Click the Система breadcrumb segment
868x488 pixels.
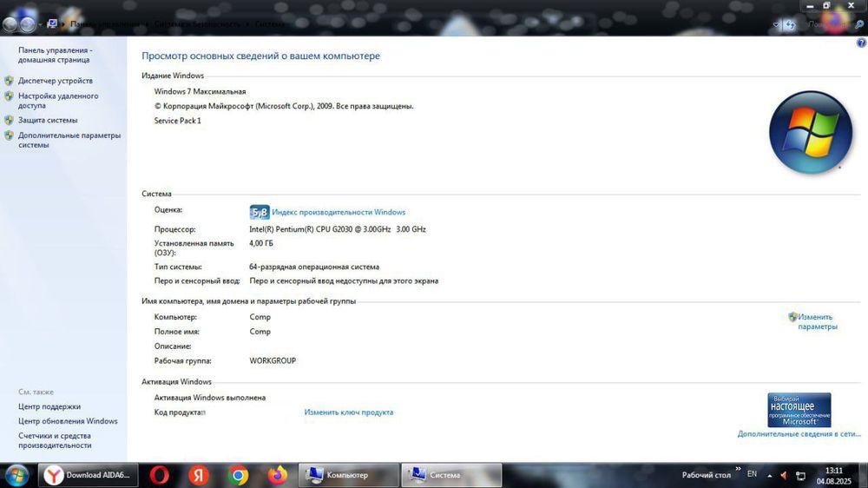click(270, 23)
